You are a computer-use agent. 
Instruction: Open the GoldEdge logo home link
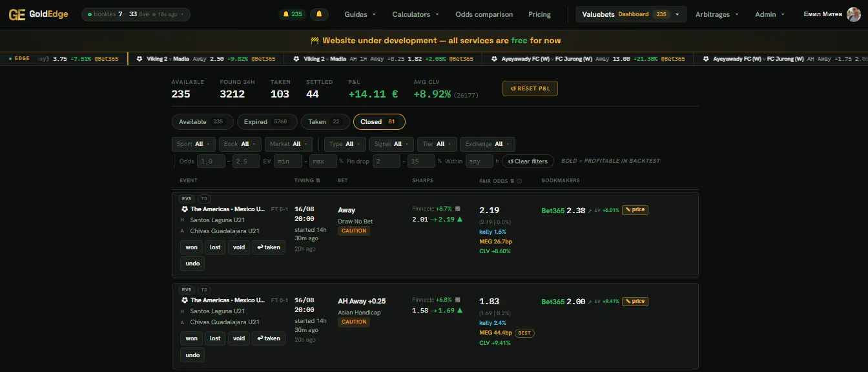click(x=38, y=14)
